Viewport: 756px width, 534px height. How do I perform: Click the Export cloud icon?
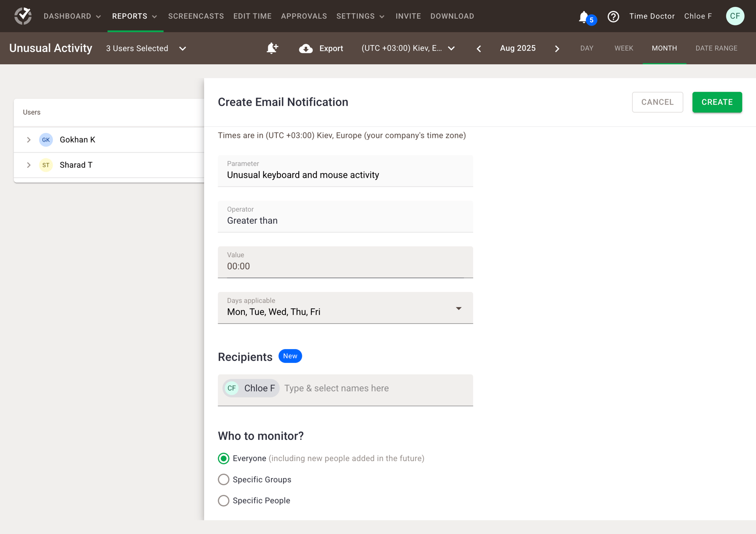(x=306, y=48)
